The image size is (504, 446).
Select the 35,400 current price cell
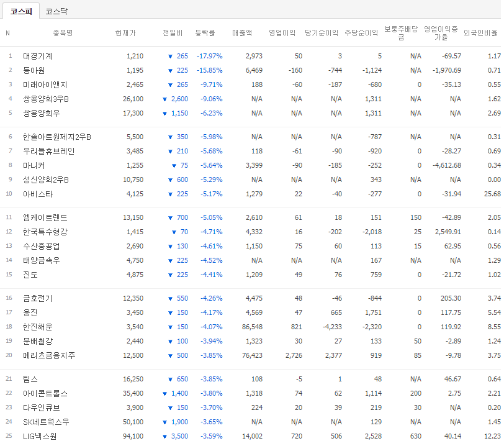click(x=133, y=393)
